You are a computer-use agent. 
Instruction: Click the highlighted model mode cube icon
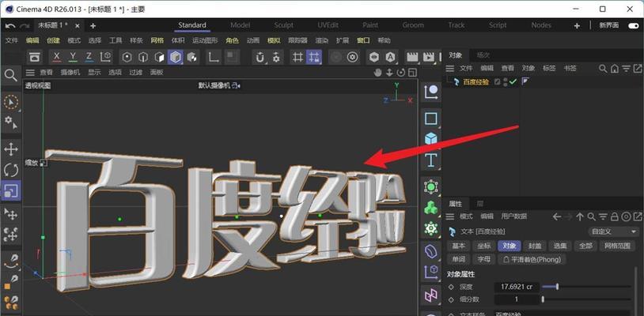click(x=176, y=58)
